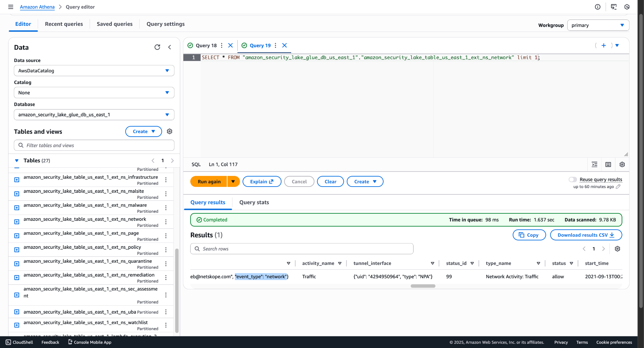Open Tables and views settings gear
Viewport: 644px width, 348px height.
[x=169, y=132]
